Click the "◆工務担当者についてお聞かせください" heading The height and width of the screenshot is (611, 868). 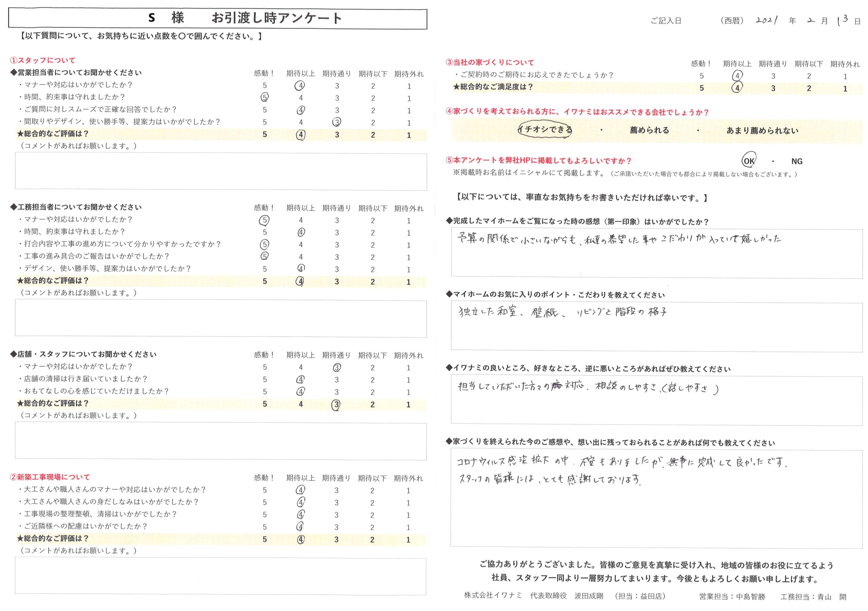[76, 207]
